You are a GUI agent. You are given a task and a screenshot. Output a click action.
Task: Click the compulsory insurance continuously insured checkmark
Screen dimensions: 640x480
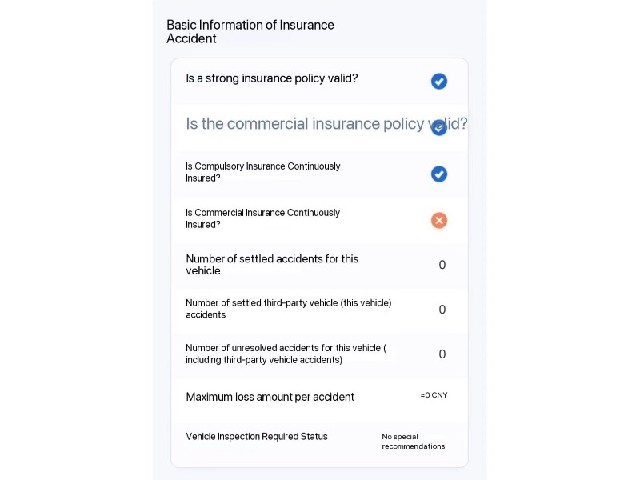(x=439, y=174)
